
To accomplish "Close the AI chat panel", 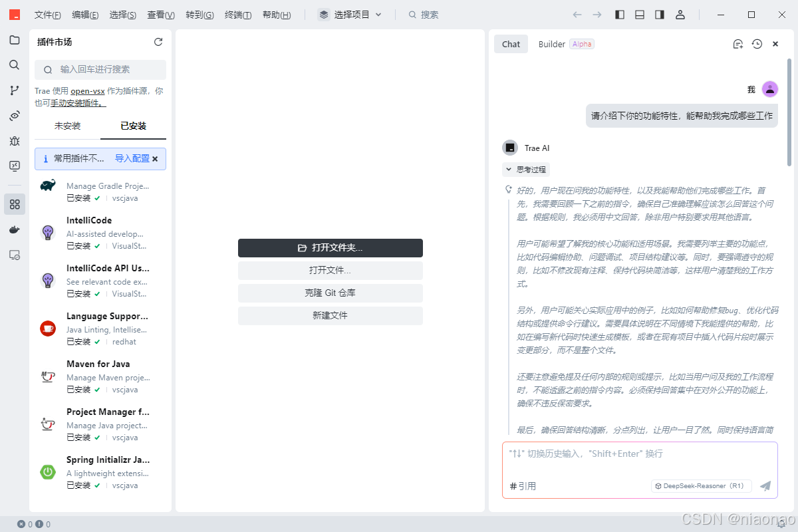I will (x=775, y=44).
